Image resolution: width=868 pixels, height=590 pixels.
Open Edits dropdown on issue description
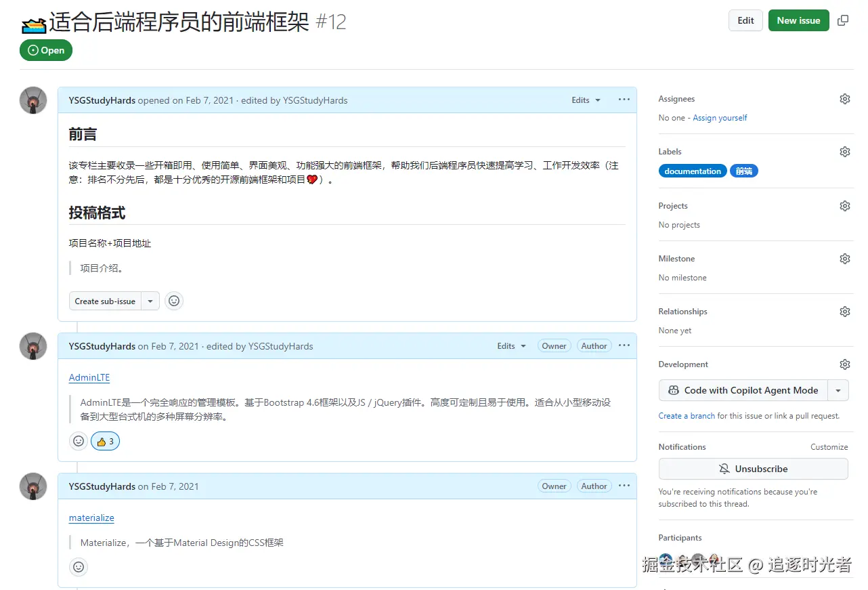(x=586, y=100)
